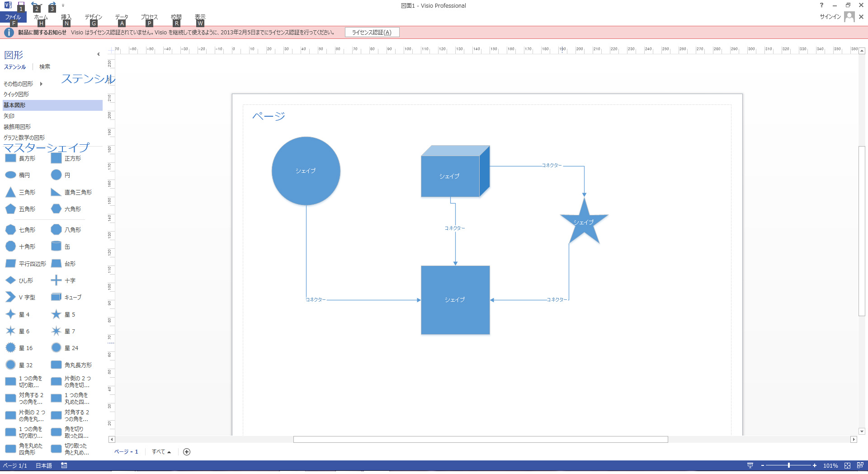Screen dimensions: 868x474
Task: Select the 星 6 star shape
Action: [17, 331]
